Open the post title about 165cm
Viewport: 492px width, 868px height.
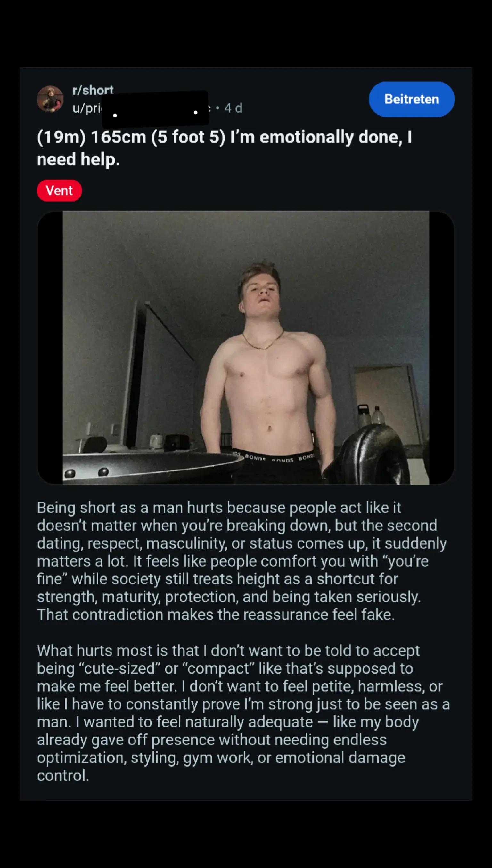(x=224, y=148)
